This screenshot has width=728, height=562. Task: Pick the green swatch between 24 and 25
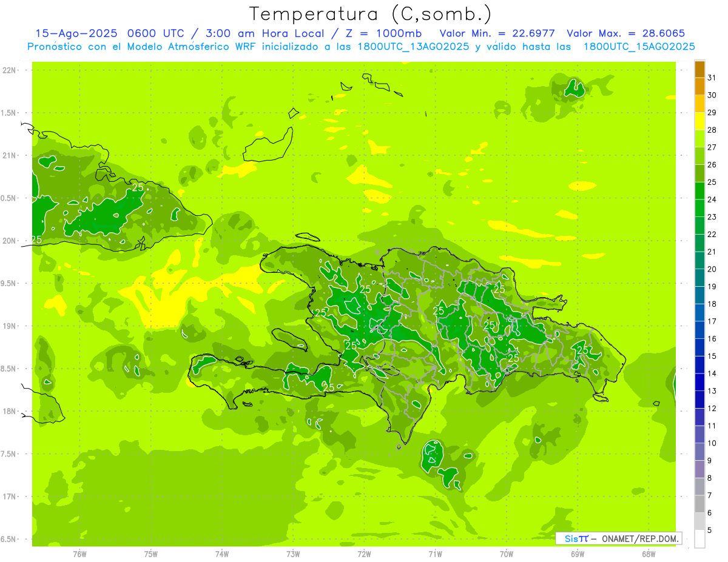click(699, 190)
